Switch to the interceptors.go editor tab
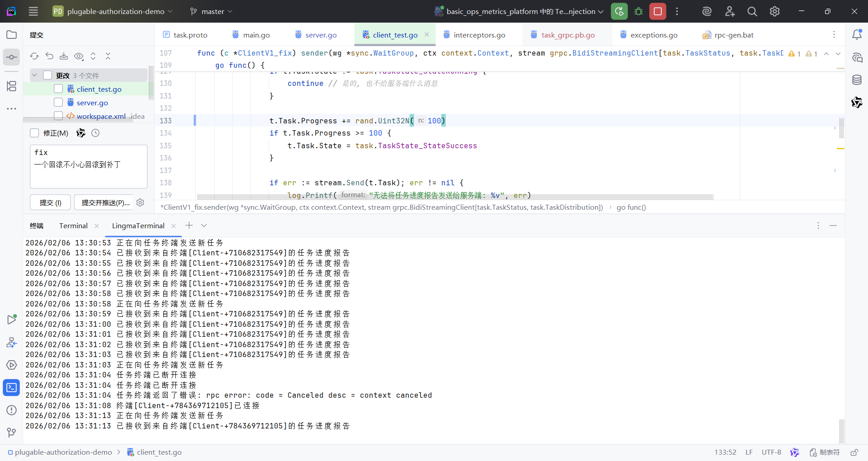Image resolution: width=868 pixels, height=461 pixels. (x=479, y=35)
